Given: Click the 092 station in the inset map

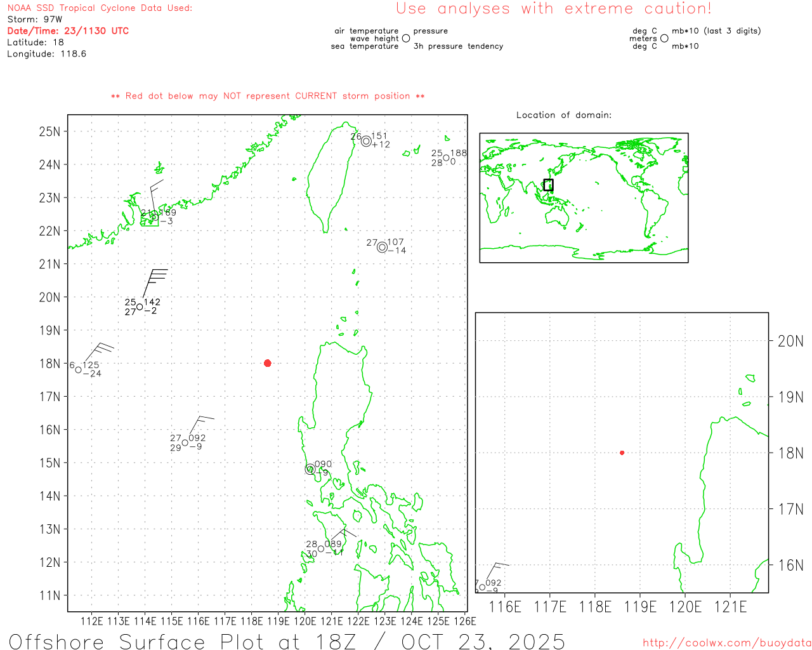Looking at the screenshot, I should (482, 587).
